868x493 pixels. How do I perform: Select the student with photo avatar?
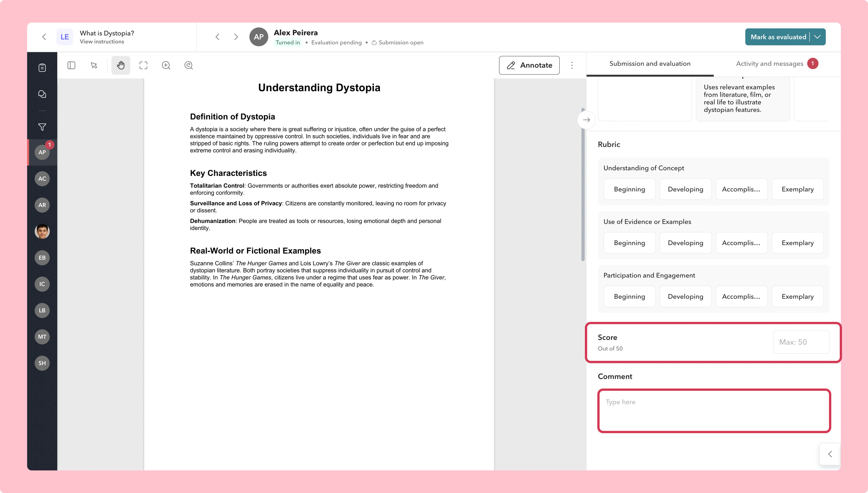[42, 232]
